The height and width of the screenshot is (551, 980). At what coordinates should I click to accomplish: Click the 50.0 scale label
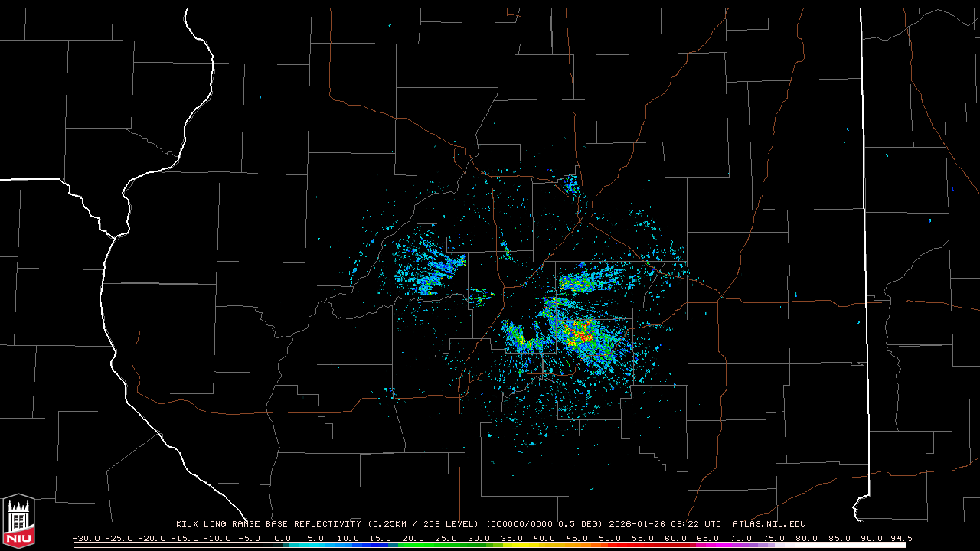click(609, 538)
